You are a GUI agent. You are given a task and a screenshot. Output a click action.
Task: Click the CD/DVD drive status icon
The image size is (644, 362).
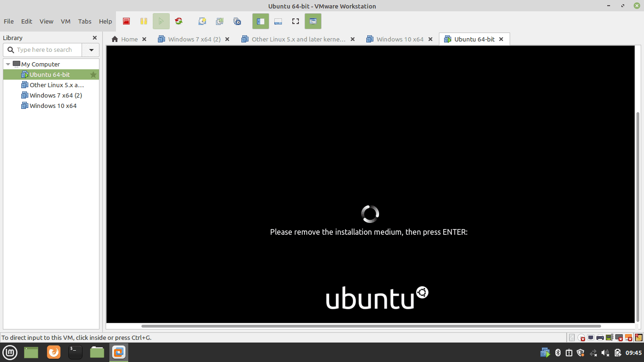581,337
